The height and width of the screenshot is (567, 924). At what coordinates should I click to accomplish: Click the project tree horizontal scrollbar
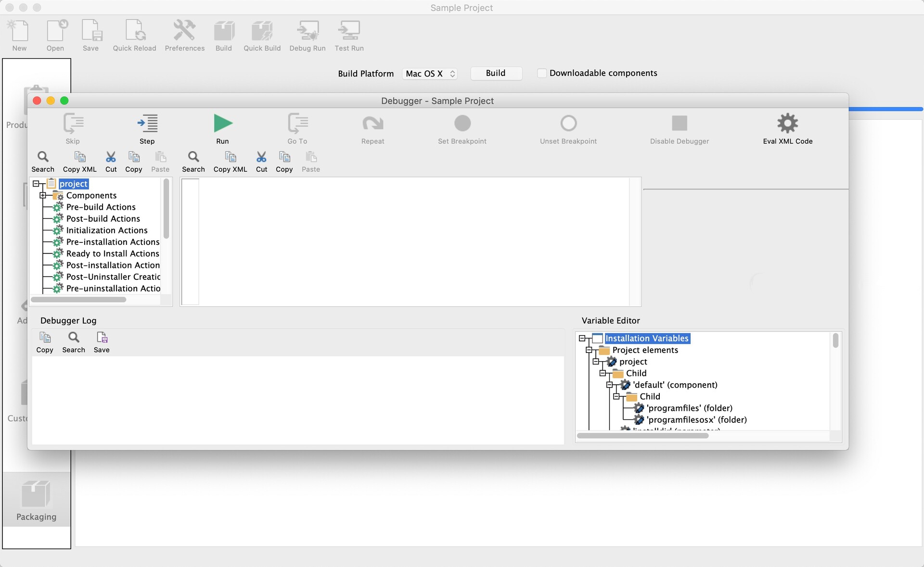[x=78, y=300]
